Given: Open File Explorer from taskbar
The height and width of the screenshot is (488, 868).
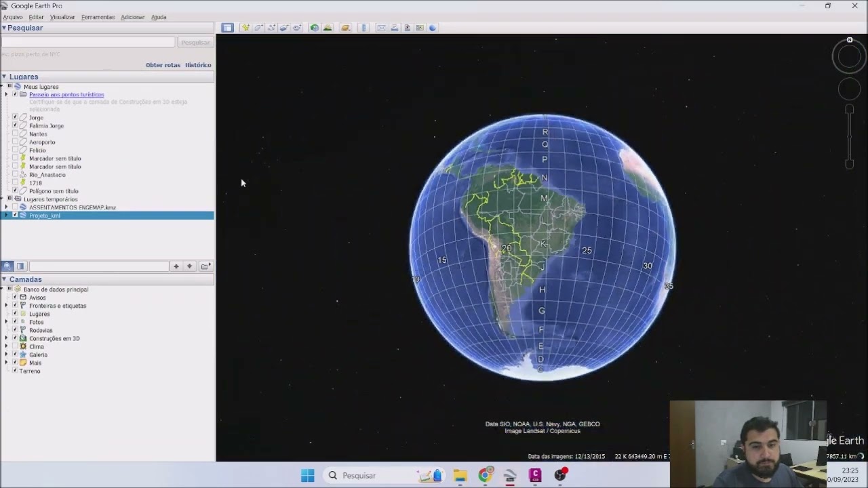Looking at the screenshot, I should [x=460, y=475].
